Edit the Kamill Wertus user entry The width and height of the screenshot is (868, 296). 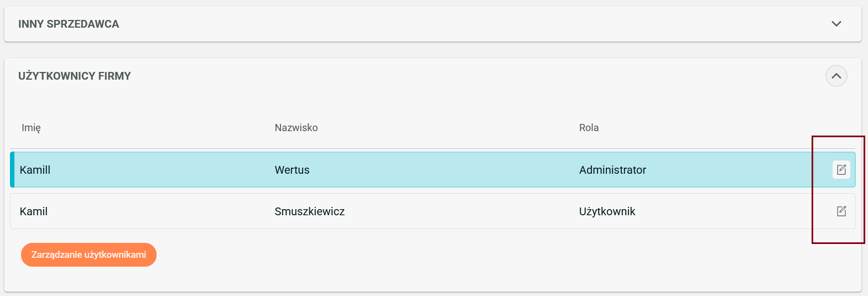(841, 170)
